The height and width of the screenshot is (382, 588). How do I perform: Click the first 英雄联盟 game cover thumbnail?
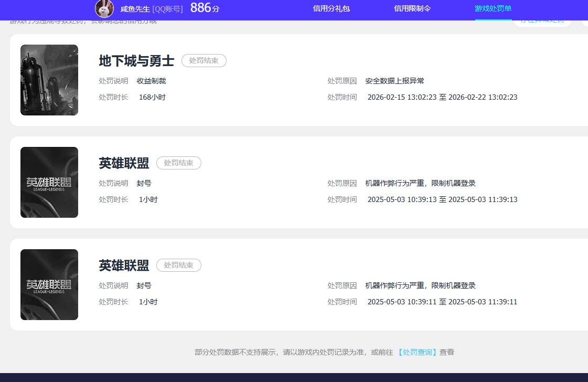click(49, 182)
